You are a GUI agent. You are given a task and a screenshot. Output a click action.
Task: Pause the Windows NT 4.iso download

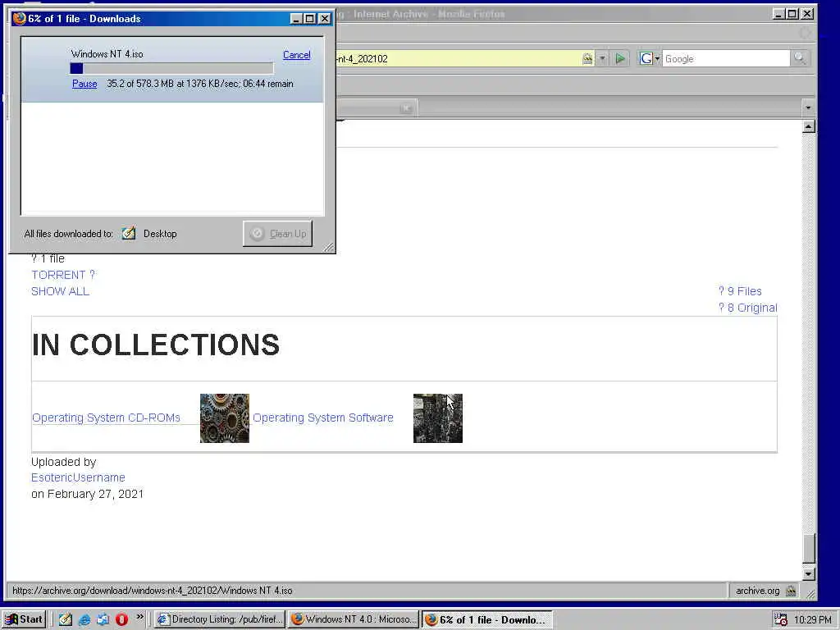(84, 84)
